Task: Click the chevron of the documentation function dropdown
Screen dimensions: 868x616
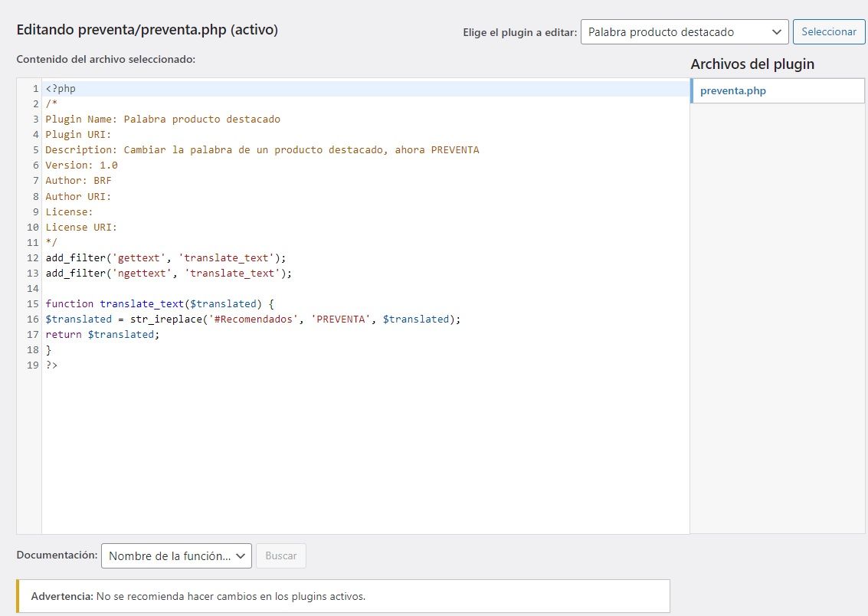Action: click(x=241, y=556)
